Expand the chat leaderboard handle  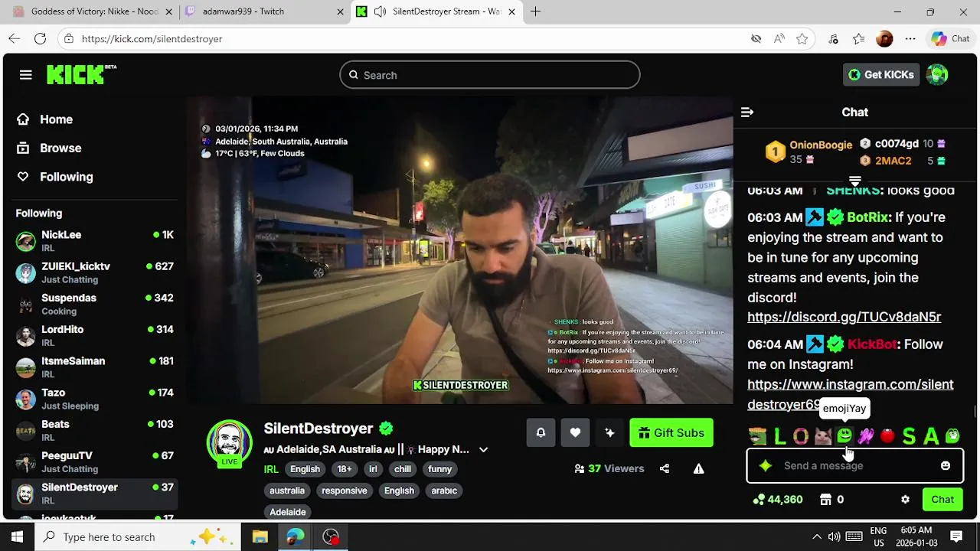(855, 182)
